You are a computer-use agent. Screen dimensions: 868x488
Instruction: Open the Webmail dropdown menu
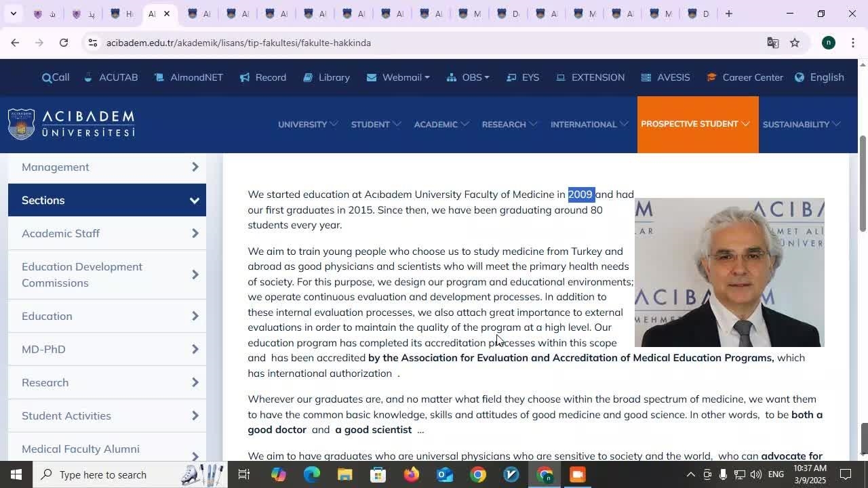(x=398, y=78)
